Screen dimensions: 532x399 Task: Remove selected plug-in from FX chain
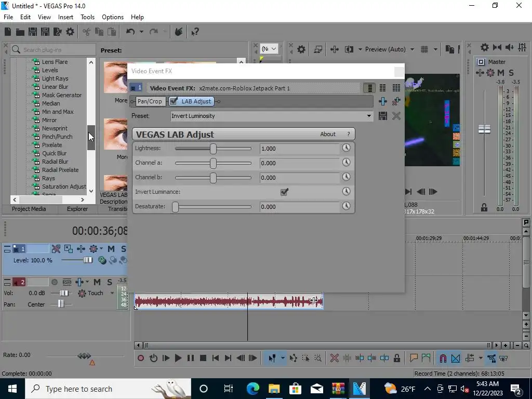(396, 101)
